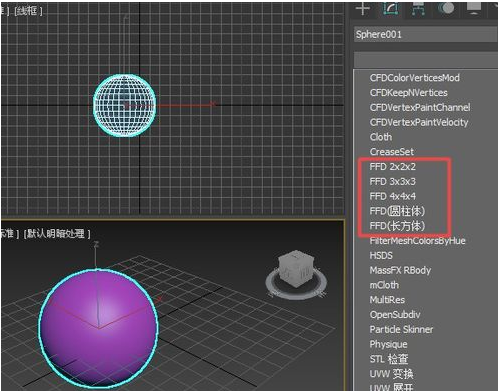Select CFDVertexPaintChannel modifier
Screen dimensions: 498x391
click(x=420, y=107)
